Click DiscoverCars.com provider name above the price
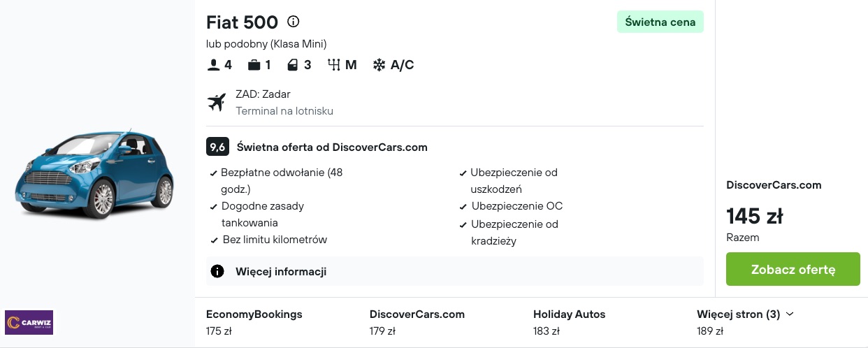This screenshot has width=868, height=348. point(774,185)
